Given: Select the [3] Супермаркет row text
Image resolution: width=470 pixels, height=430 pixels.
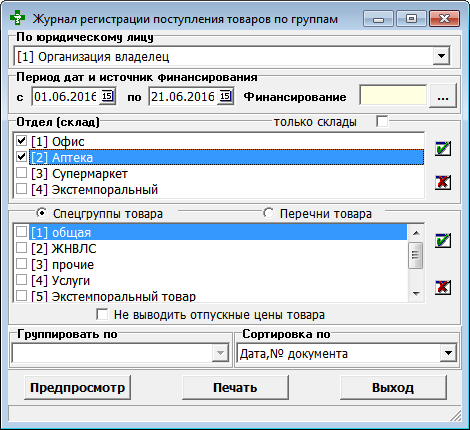Looking at the screenshot, I should 79,174.
